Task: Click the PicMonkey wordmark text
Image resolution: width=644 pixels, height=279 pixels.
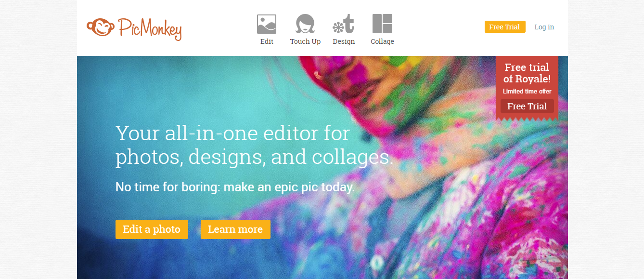Action: pos(150,28)
